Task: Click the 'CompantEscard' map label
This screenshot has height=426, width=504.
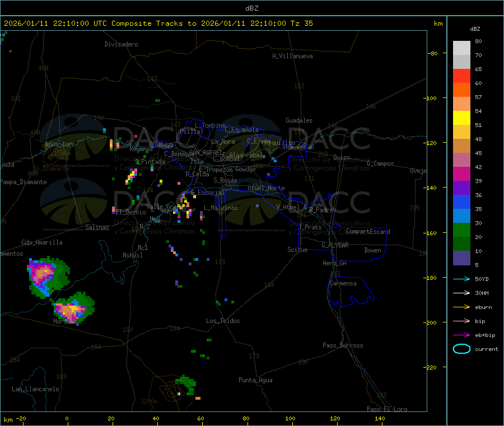Action: (x=368, y=231)
